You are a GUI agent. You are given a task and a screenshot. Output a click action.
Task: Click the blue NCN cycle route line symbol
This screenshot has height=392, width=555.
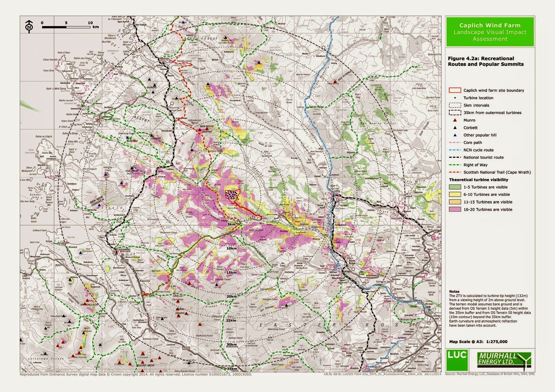(x=454, y=150)
